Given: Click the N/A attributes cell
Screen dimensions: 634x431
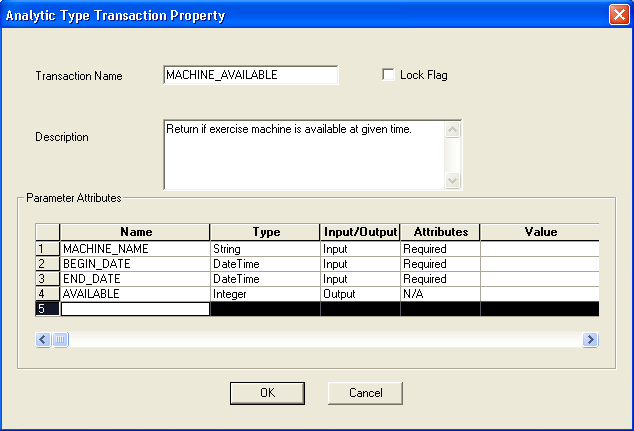Looking at the screenshot, I should (x=440, y=294).
